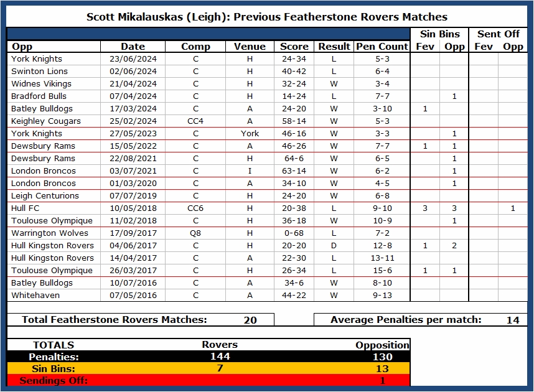Screen dimensions: 534x392
Task: Select the 'York' venue cell
Action: 250,134
